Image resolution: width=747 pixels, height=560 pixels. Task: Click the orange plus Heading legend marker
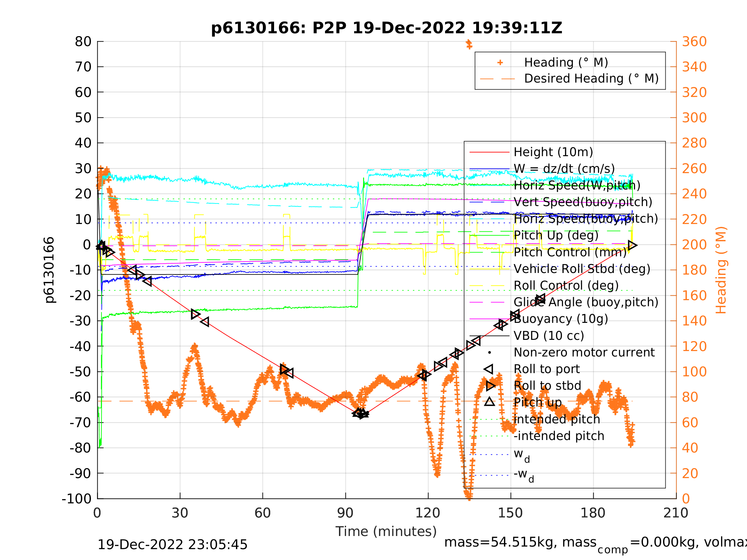click(500, 62)
